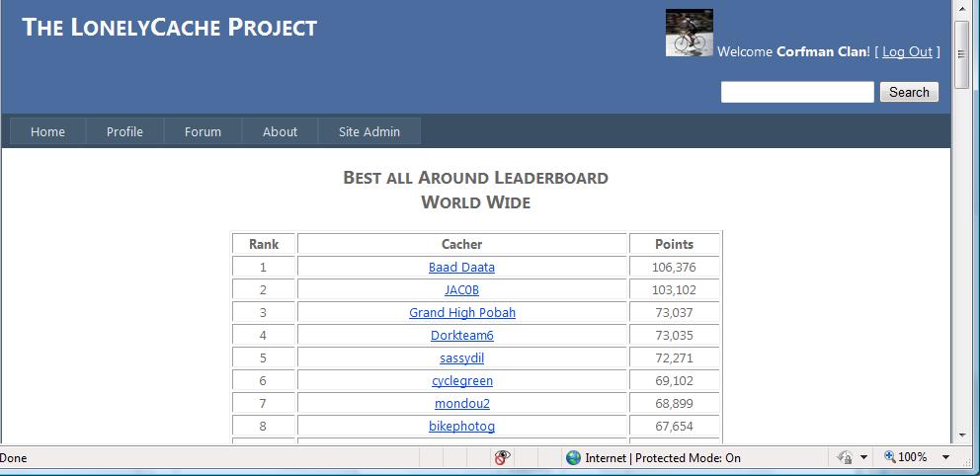Click the Search button
Screen dimensions: 980x476
[x=910, y=92]
